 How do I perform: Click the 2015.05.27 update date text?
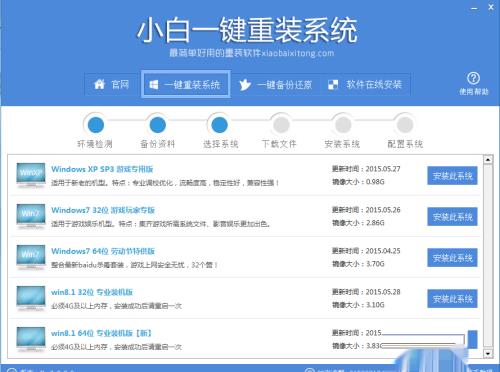383,169
